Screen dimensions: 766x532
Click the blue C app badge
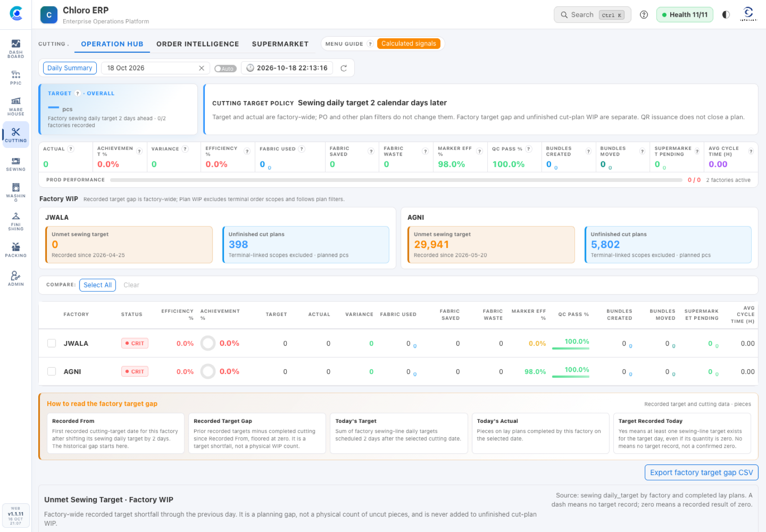click(49, 15)
